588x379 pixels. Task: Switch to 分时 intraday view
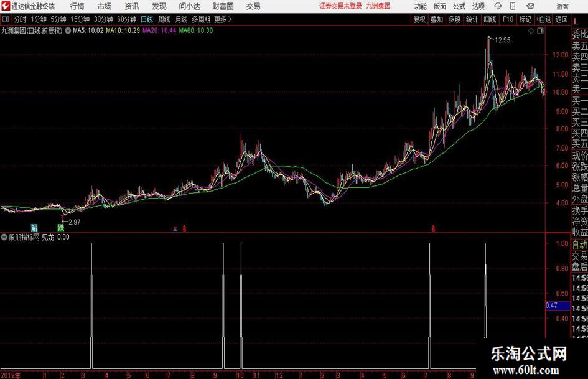tap(20, 19)
